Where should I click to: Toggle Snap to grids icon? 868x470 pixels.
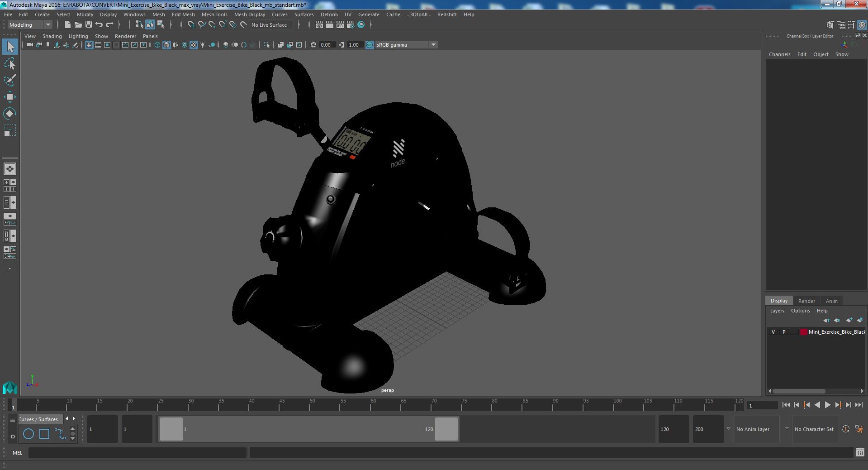pyautogui.click(x=191, y=25)
